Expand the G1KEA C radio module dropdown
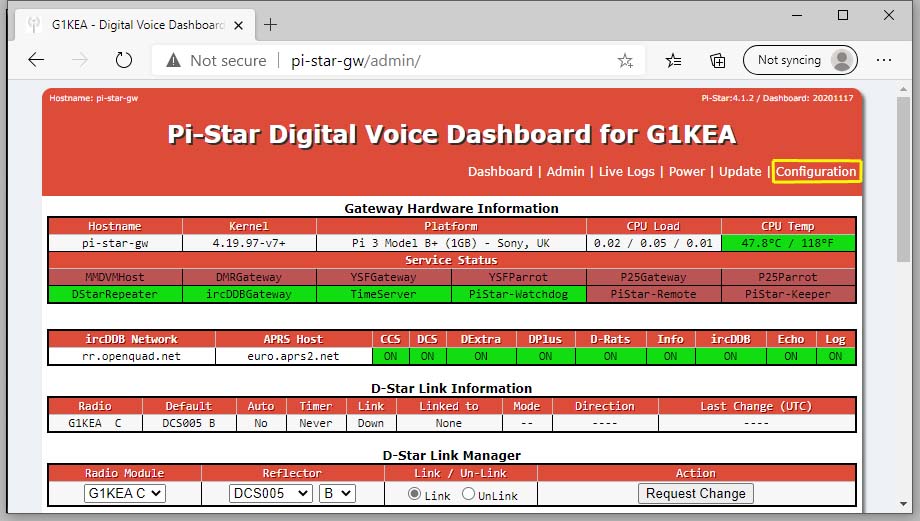The width and height of the screenshot is (920, 521). [124, 493]
